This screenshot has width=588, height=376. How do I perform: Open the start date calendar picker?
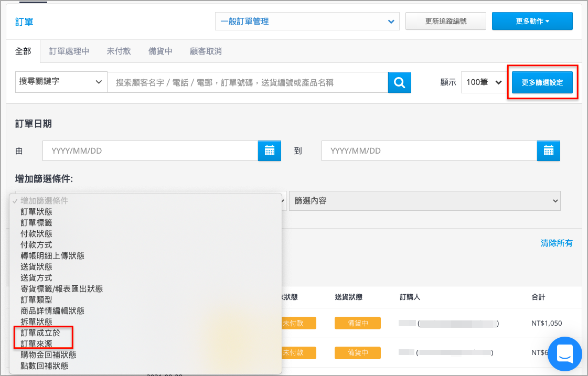[269, 151]
